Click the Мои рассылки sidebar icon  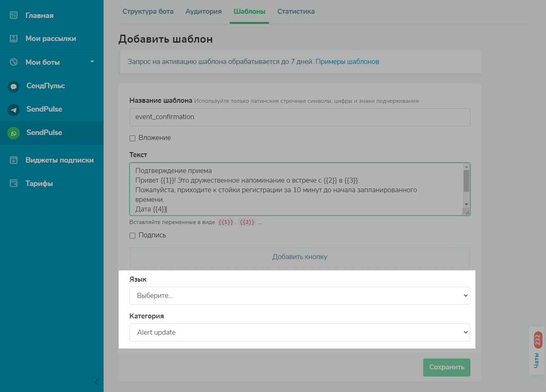pyautogui.click(x=14, y=38)
